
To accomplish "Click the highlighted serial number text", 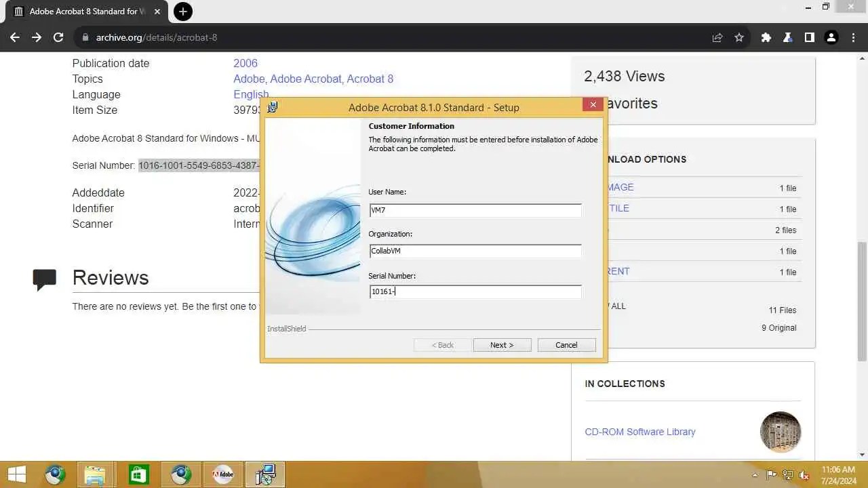I will 200,165.
